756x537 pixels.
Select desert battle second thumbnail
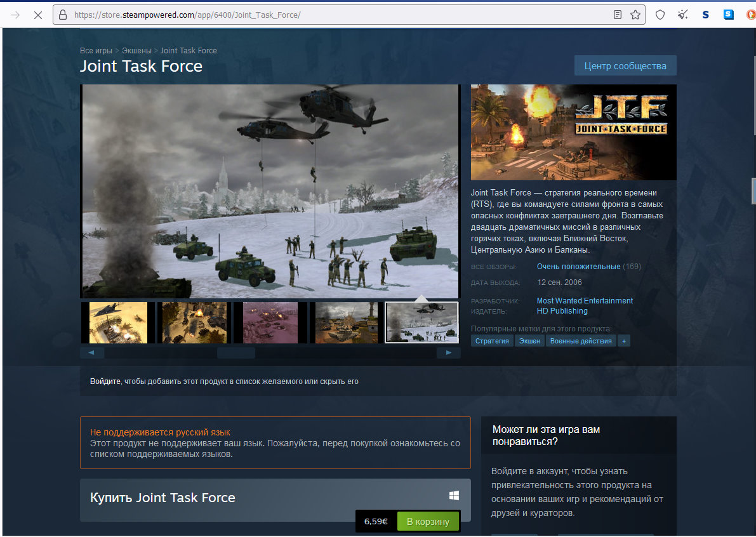tap(194, 322)
